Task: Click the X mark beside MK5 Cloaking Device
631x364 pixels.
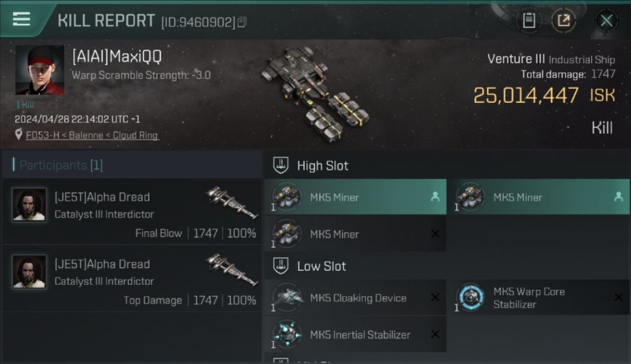Action: [x=435, y=298]
